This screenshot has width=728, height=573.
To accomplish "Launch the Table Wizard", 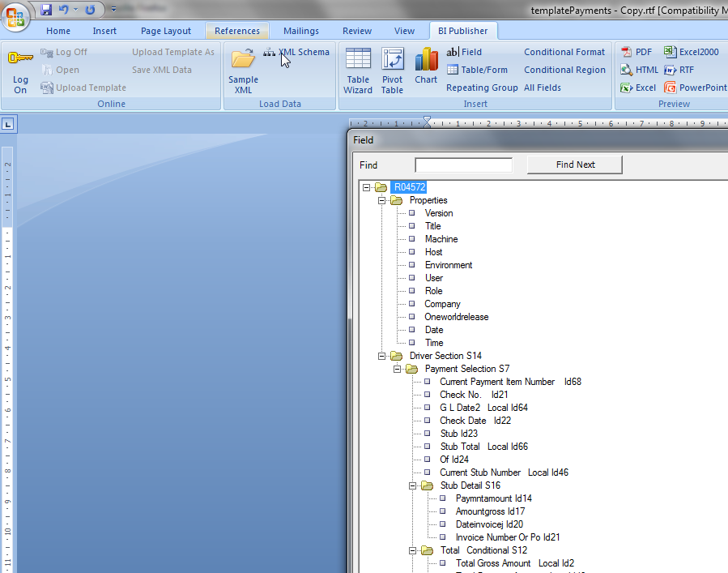I will point(358,71).
